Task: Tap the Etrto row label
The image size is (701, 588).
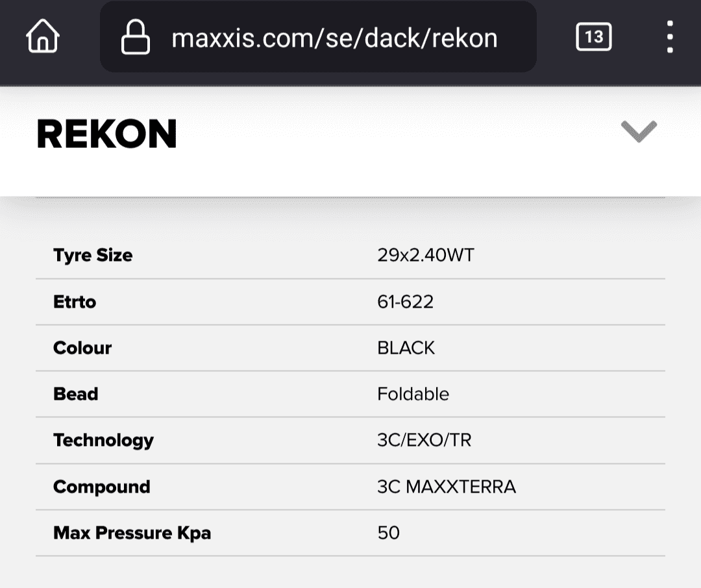Action: pyautogui.click(x=75, y=302)
